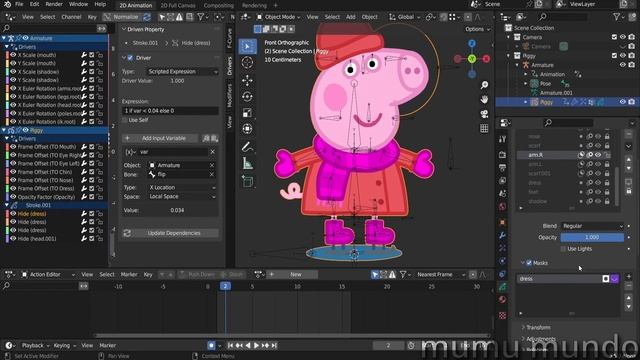Open the X Location variable type dropdown
Image resolution: width=640 pixels, height=360 pixels.
(182, 187)
